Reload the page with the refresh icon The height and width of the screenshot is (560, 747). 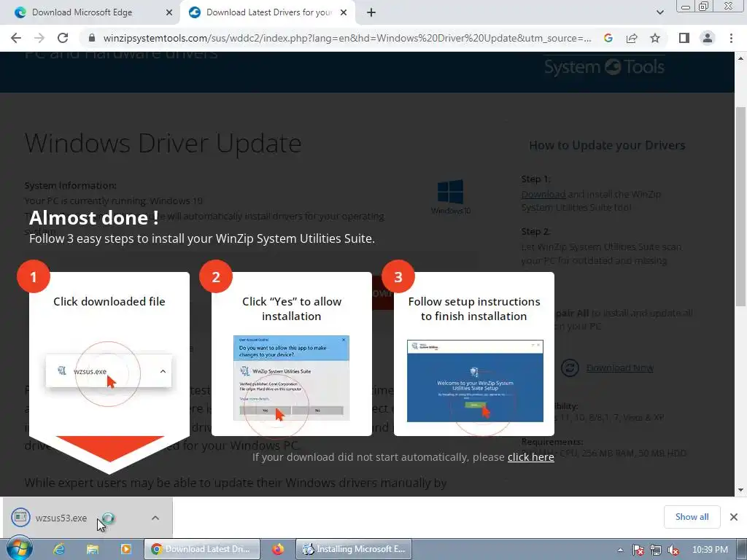coord(63,38)
